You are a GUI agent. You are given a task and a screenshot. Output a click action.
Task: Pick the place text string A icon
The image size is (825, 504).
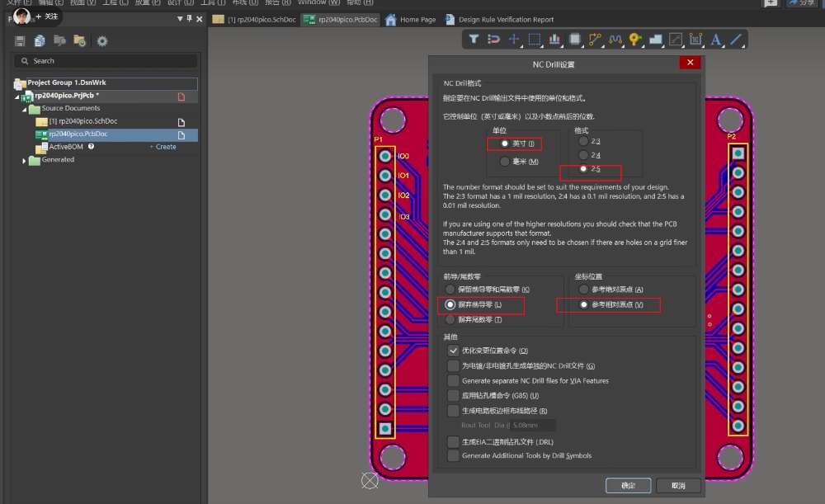click(715, 40)
